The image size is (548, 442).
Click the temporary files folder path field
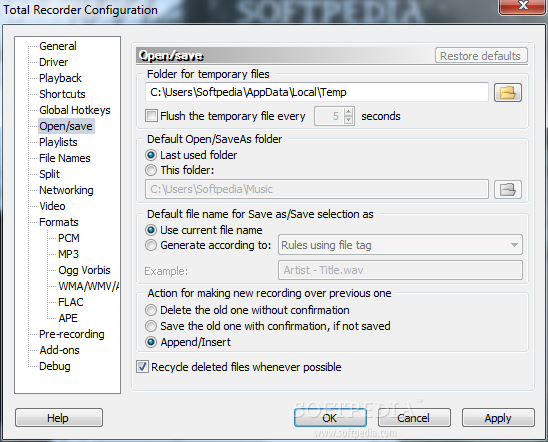pos(317,92)
